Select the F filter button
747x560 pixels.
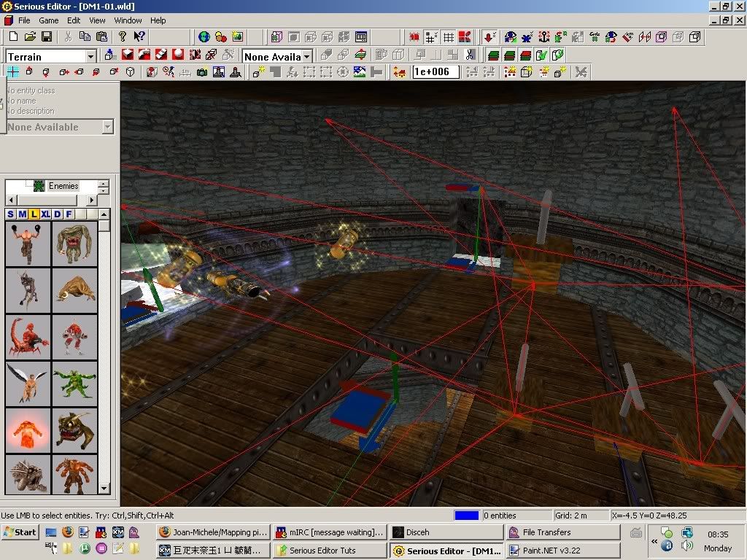click(69, 214)
